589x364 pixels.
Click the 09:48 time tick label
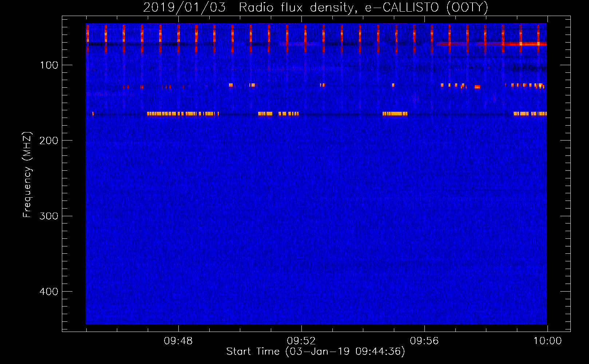click(x=178, y=341)
